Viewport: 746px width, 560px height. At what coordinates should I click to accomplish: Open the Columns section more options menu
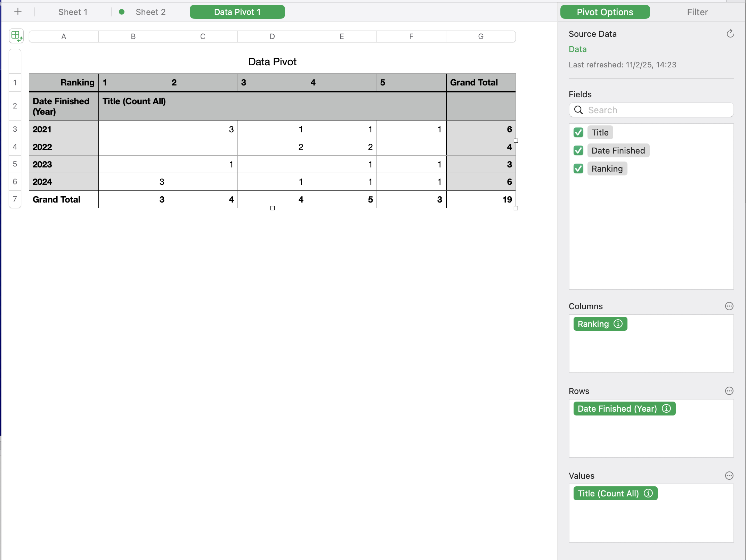tap(729, 306)
